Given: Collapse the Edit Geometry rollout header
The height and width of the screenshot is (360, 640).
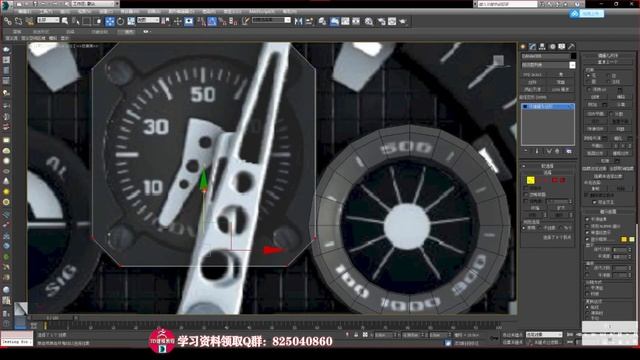Looking at the screenshot, I should (x=608, y=55).
